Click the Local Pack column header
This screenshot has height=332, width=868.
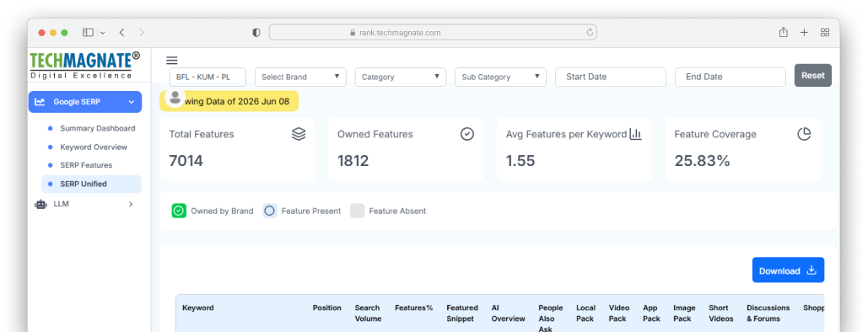(586, 313)
